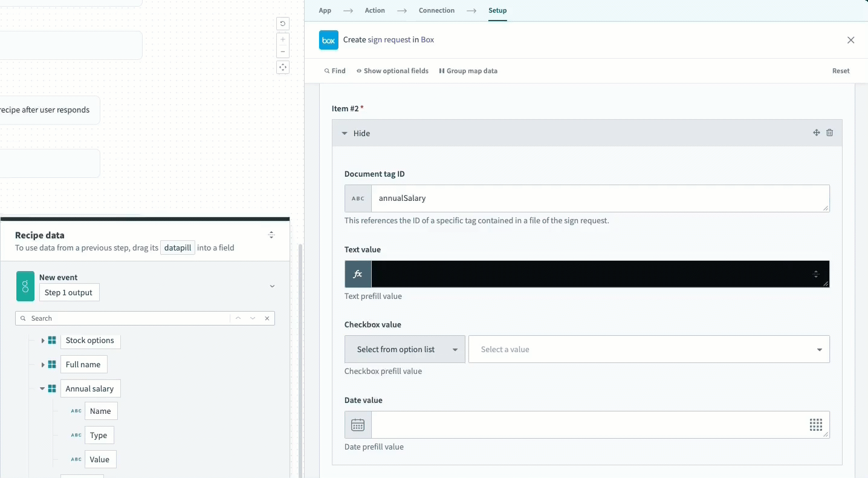This screenshot has width=868, height=478.
Task: Click the Box app logo
Action: click(x=328, y=39)
